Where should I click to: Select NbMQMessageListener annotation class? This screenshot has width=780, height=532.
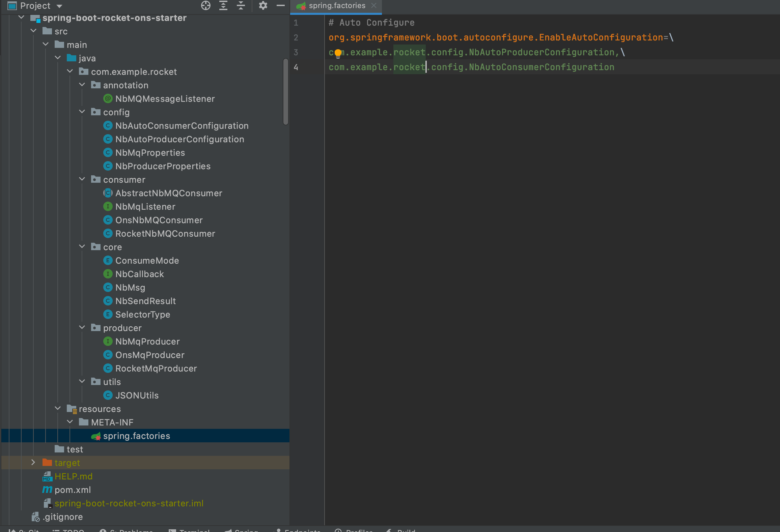pos(165,98)
